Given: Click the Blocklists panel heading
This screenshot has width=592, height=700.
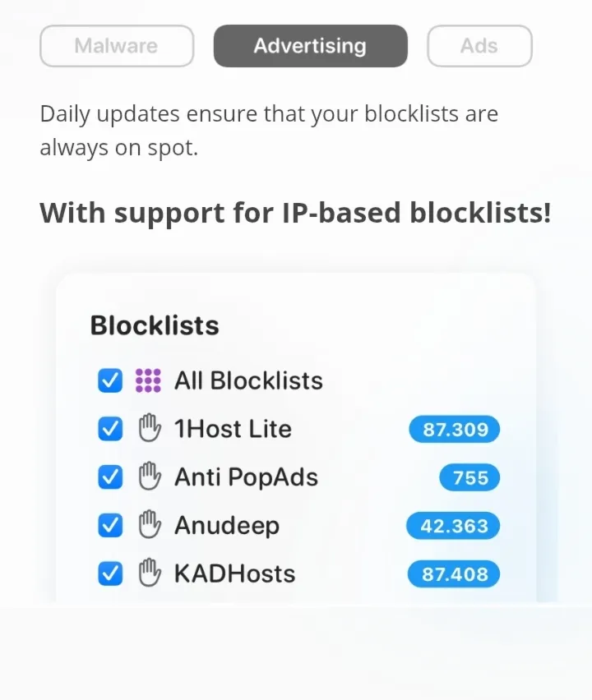Looking at the screenshot, I should pyautogui.click(x=155, y=325).
